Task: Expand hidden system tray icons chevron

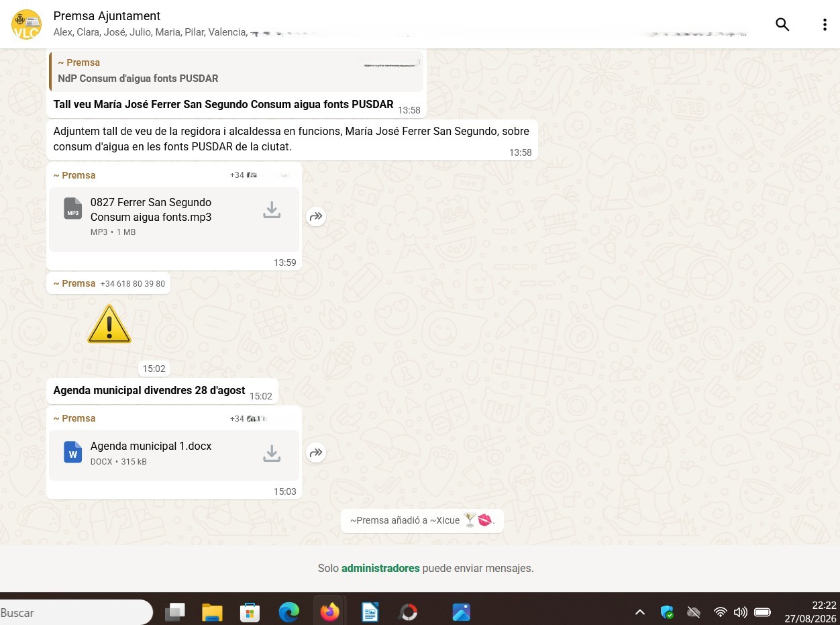Action: click(x=639, y=612)
